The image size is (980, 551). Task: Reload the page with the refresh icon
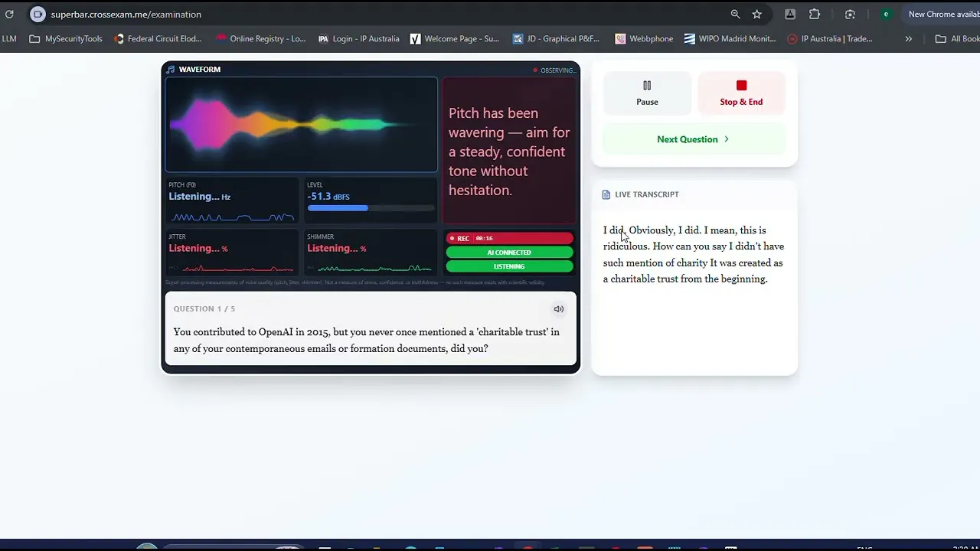(9, 14)
